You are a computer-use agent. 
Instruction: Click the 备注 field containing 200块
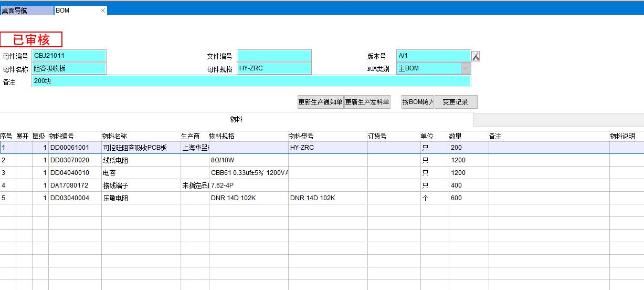[251, 81]
